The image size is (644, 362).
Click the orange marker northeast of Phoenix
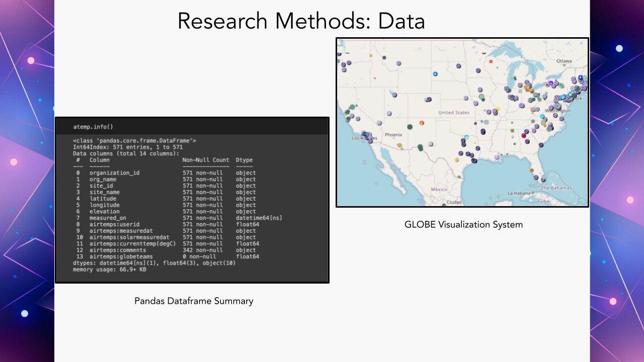(x=422, y=123)
